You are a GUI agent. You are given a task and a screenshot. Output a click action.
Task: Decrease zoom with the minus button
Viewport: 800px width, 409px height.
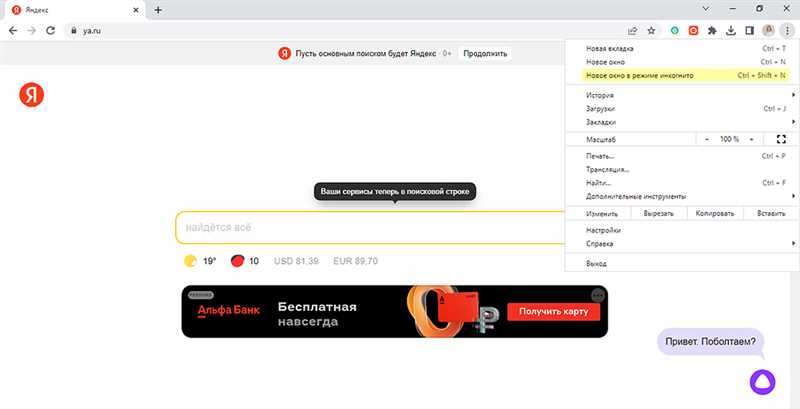pyautogui.click(x=707, y=139)
